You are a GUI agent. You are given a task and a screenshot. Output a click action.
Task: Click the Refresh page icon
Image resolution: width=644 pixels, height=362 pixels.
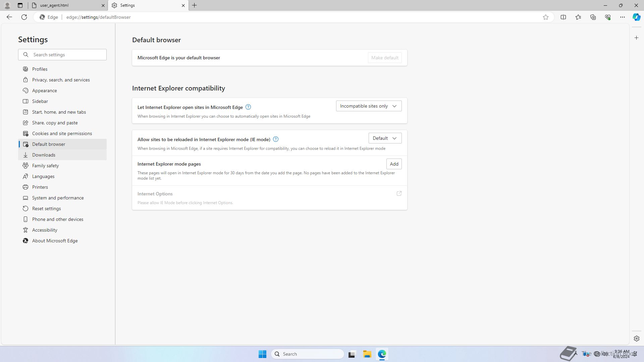[x=24, y=17]
